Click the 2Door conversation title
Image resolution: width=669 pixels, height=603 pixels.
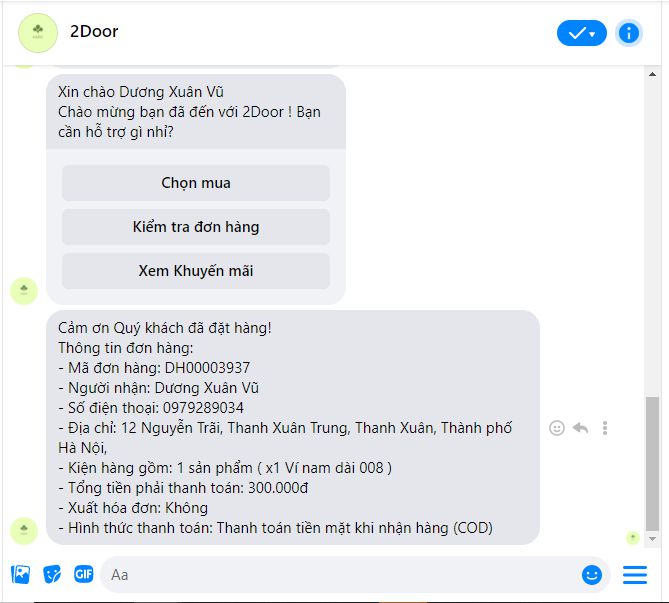[x=94, y=32]
